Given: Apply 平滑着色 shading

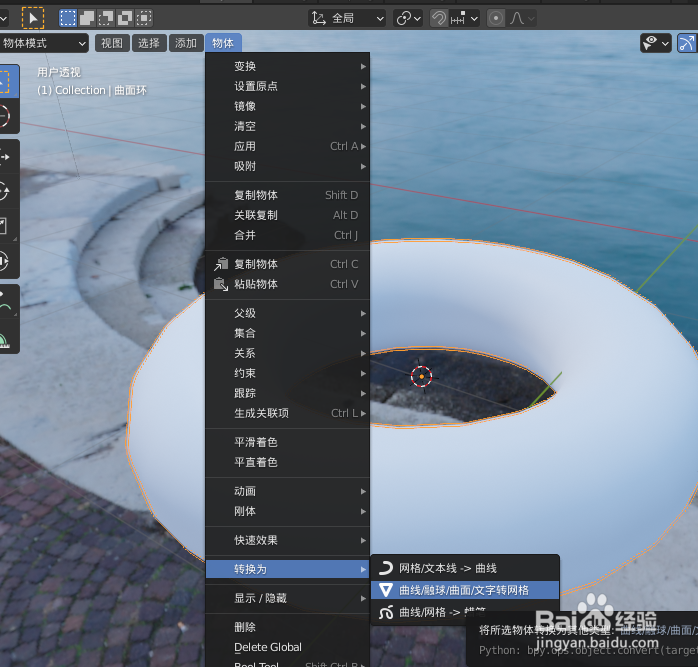Looking at the screenshot, I should [x=288, y=442].
